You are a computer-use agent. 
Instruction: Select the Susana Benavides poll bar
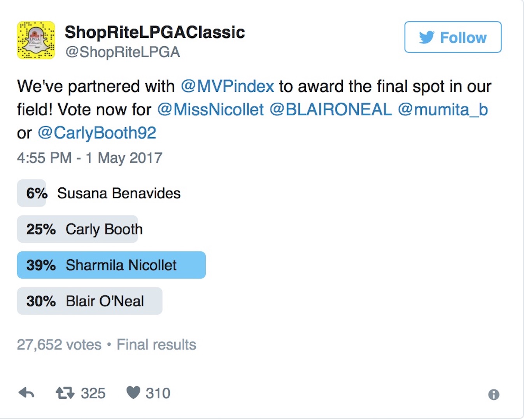pyautogui.click(x=32, y=193)
